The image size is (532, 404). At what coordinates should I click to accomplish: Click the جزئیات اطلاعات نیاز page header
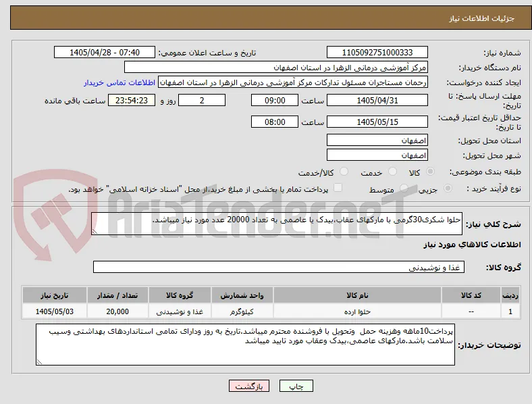click(482, 18)
